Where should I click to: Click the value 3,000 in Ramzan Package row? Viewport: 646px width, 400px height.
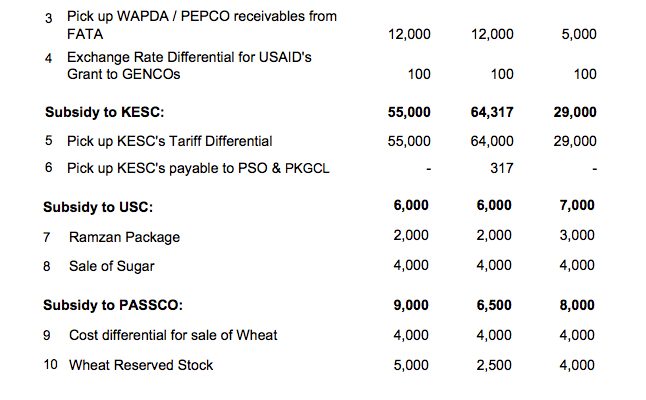(x=577, y=235)
